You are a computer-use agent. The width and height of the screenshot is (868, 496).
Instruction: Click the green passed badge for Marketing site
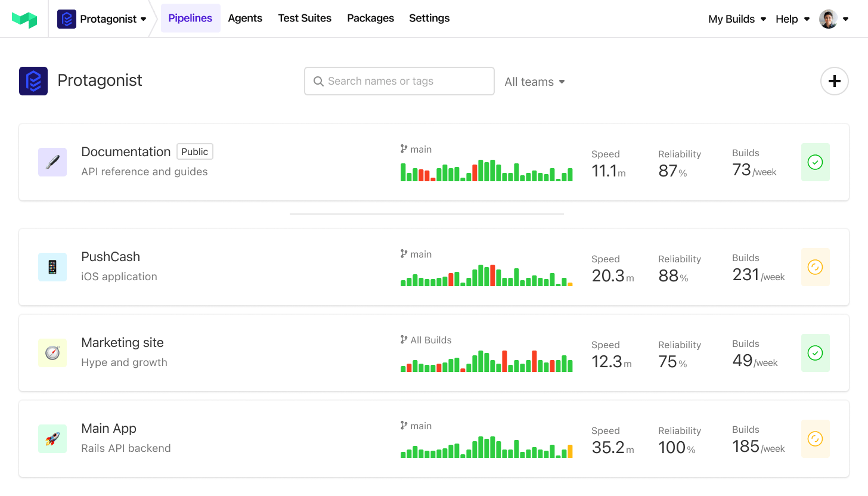815,352
